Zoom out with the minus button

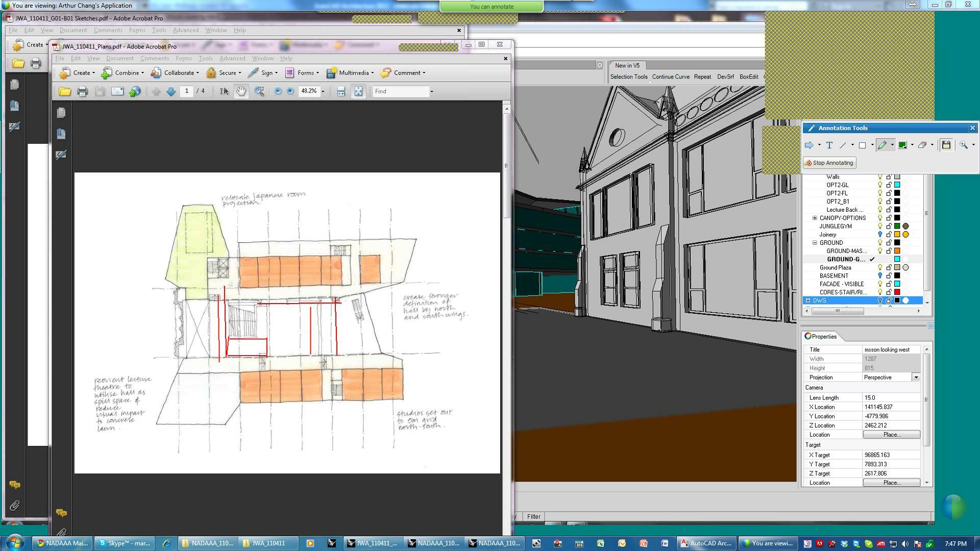[278, 91]
